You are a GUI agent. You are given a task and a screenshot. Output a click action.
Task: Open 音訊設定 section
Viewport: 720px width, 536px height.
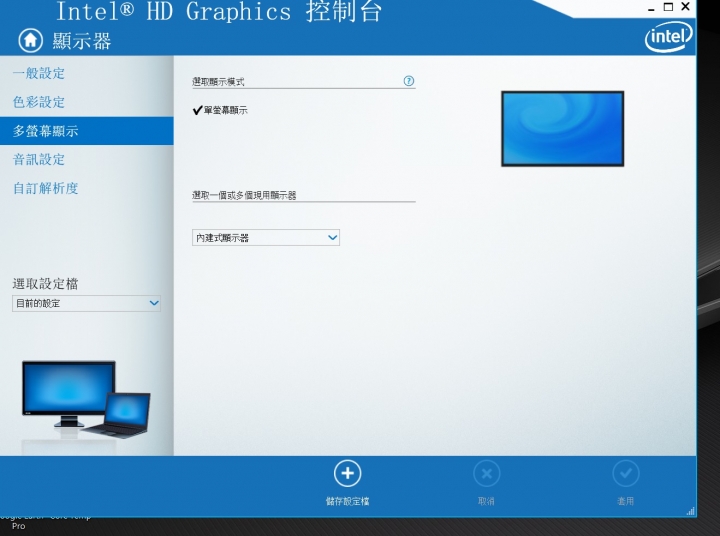[x=39, y=159]
